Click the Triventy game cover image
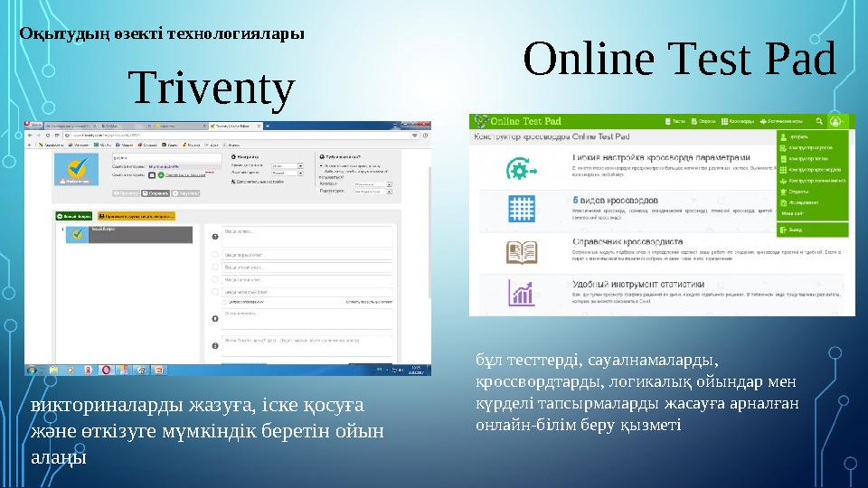 pyautogui.click(x=76, y=169)
